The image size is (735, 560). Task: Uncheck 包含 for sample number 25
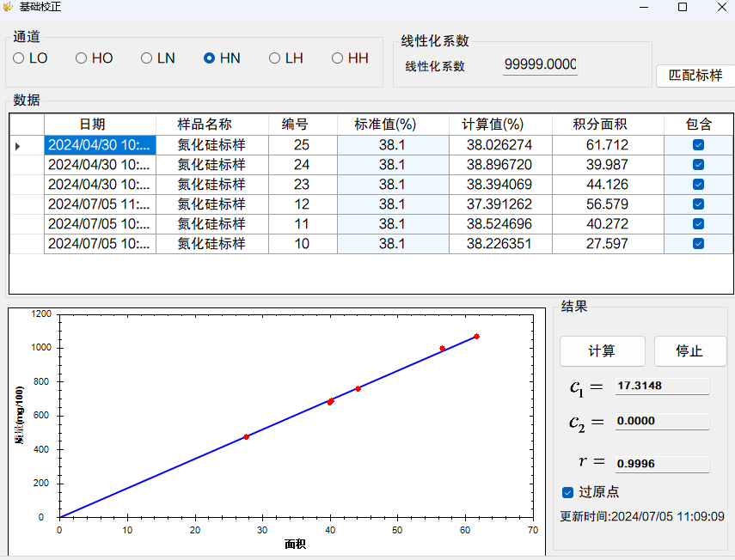coord(698,144)
